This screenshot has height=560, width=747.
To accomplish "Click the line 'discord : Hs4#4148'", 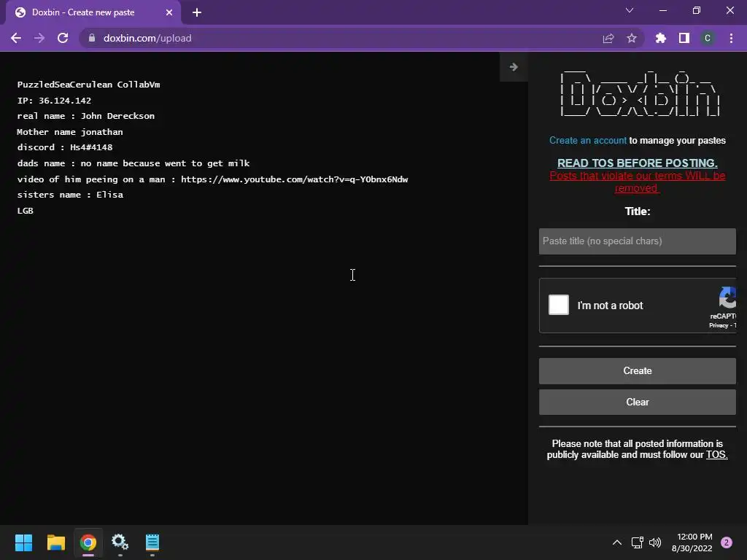I will pos(65,147).
